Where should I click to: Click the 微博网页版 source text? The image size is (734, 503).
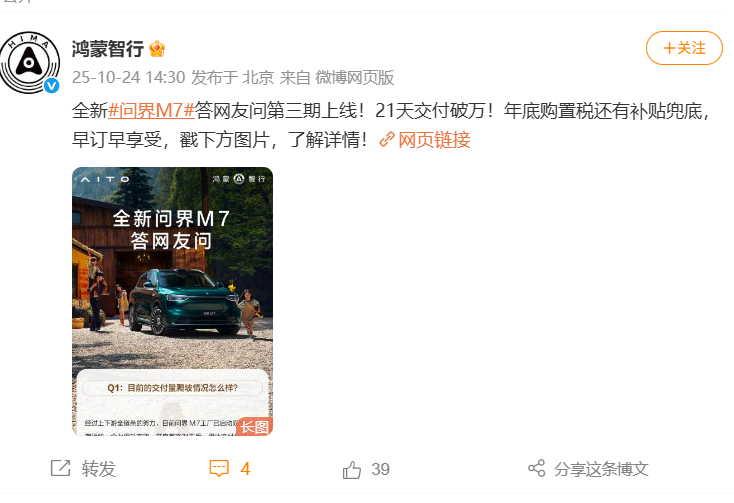354,77
